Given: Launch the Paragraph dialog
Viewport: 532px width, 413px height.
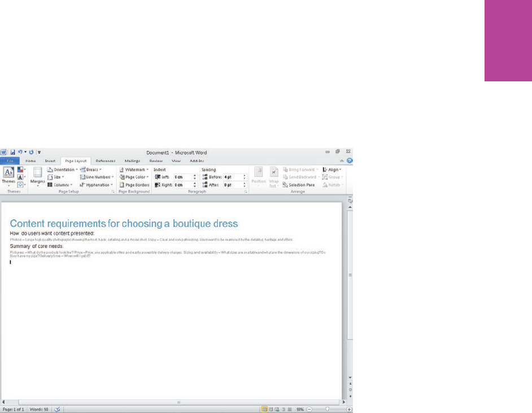Looking at the screenshot, I should pyautogui.click(x=246, y=192).
